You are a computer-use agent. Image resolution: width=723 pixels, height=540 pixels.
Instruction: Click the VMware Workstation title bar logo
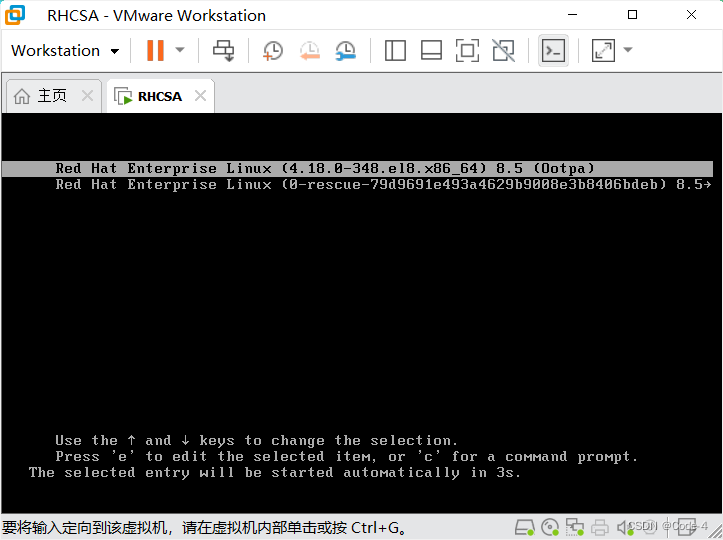[x=15, y=15]
